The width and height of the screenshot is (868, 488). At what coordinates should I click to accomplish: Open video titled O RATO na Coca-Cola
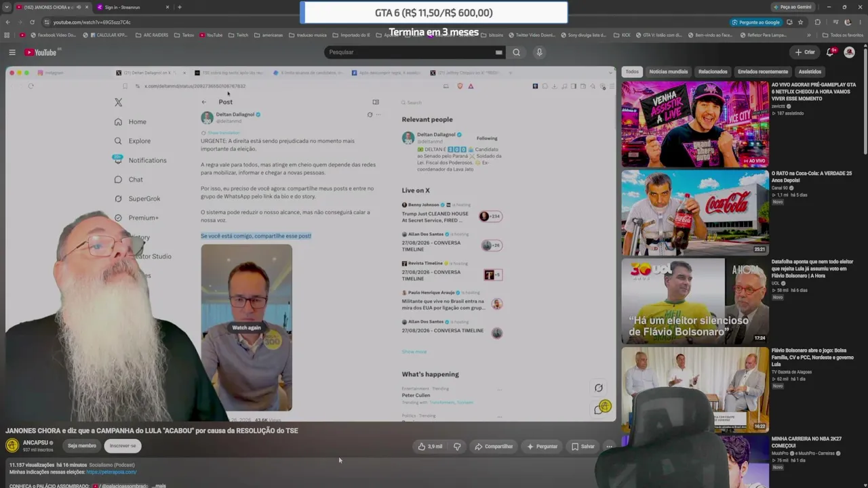pos(812,177)
